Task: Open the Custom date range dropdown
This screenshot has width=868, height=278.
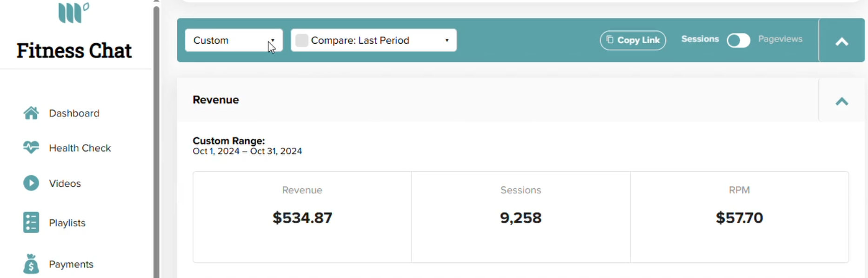Action: pos(234,41)
